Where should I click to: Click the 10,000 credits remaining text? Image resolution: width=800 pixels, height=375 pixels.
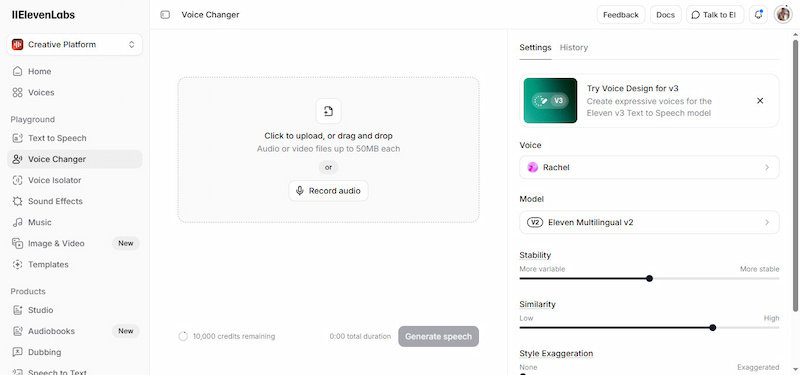click(234, 336)
